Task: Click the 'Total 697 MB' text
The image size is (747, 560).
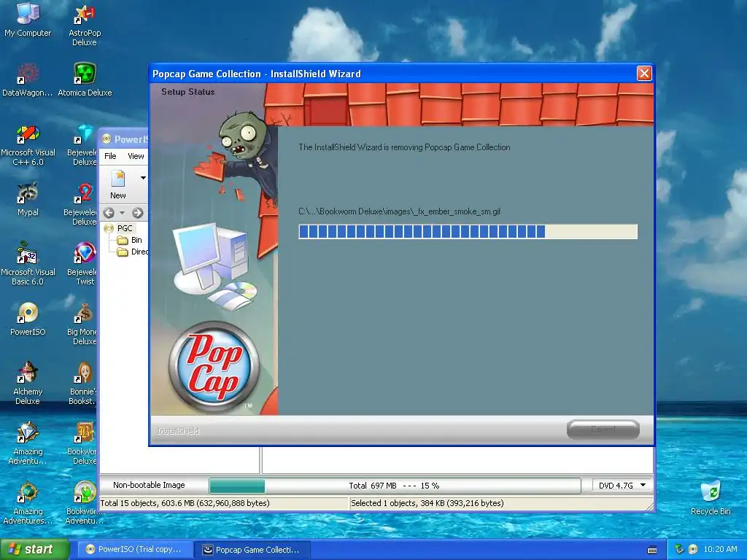Action: tap(373, 486)
